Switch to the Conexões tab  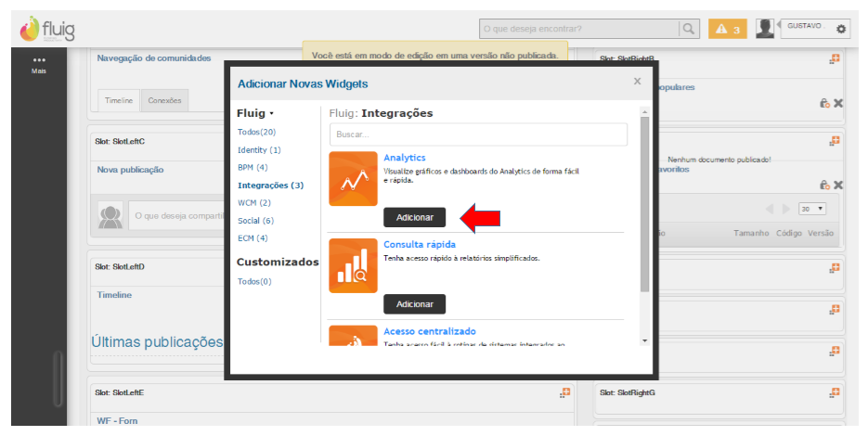click(x=165, y=101)
